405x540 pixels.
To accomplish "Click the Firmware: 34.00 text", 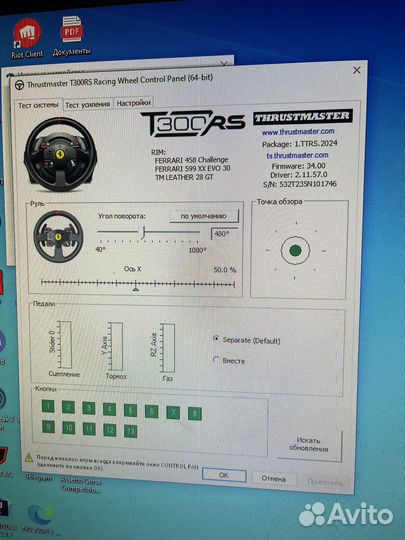I will (x=298, y=166).
